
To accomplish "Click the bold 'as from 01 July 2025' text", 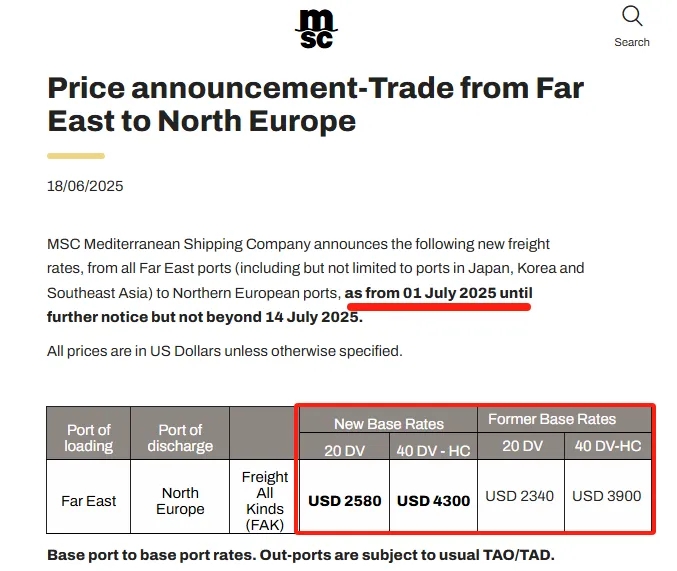I will [x=420, y=293].
